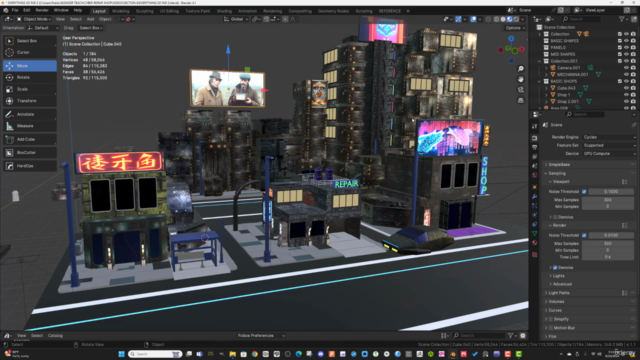Activate the Cursor tool
640x360 pixels.
click(29, 52)
